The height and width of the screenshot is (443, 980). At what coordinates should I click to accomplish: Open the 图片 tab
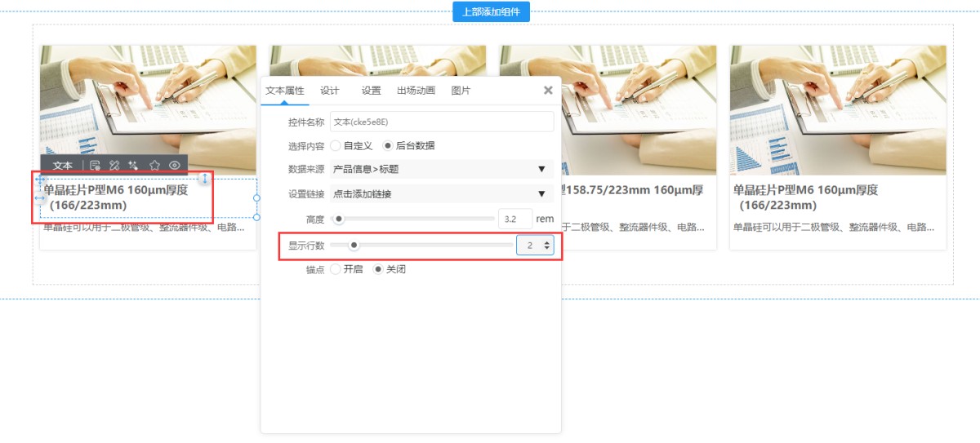point(461,91)
